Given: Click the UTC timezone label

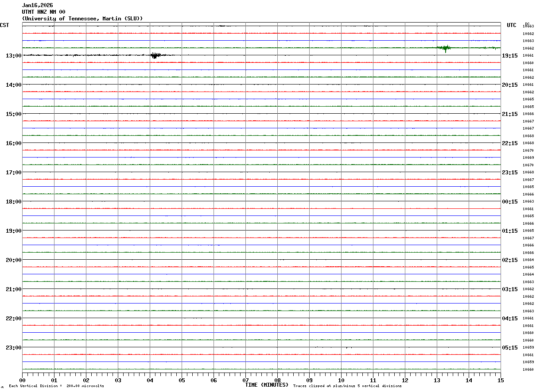Looking at the screenshot, I should 512,25.
